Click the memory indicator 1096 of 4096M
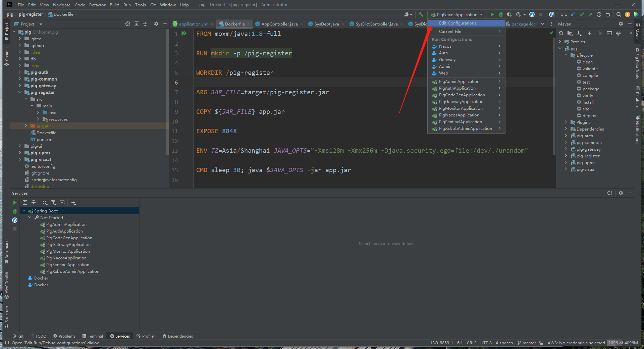Screen dimensions: 644x349 [x=623, y=343]
